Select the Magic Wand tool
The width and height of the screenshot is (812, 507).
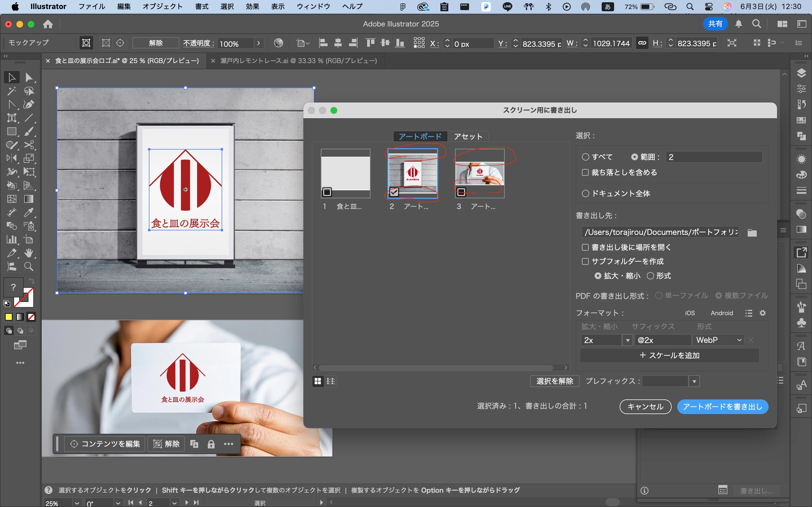click(12, 91)
